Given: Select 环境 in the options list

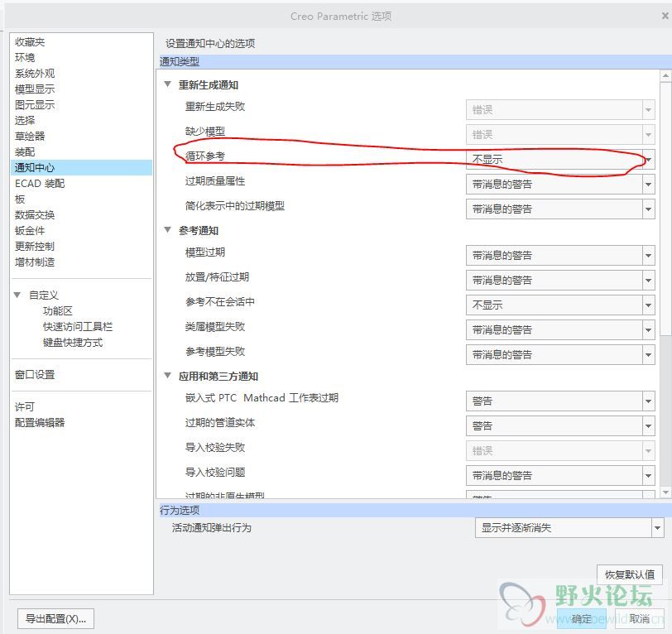Looking at the screenshot, I should tap(25, 57).
